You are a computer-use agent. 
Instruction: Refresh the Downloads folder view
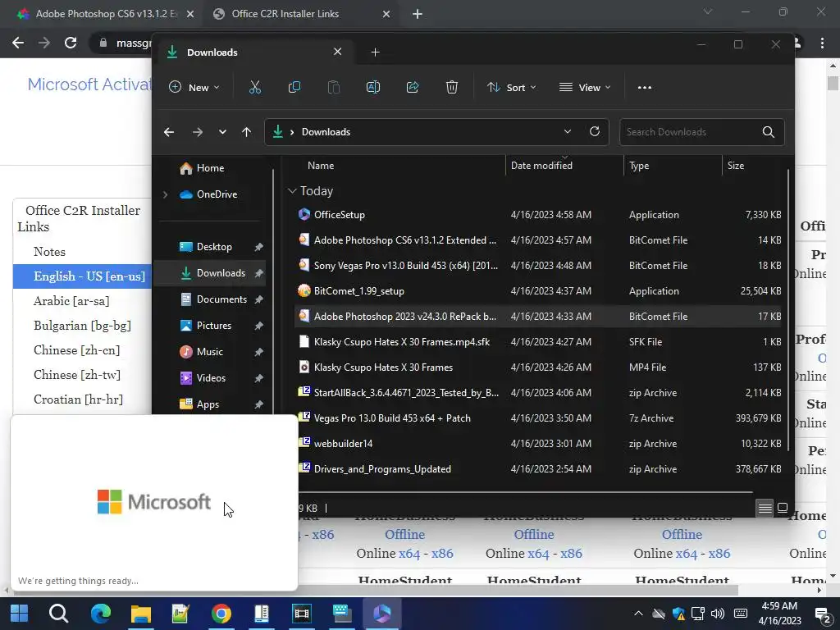[x=595, y=132]
